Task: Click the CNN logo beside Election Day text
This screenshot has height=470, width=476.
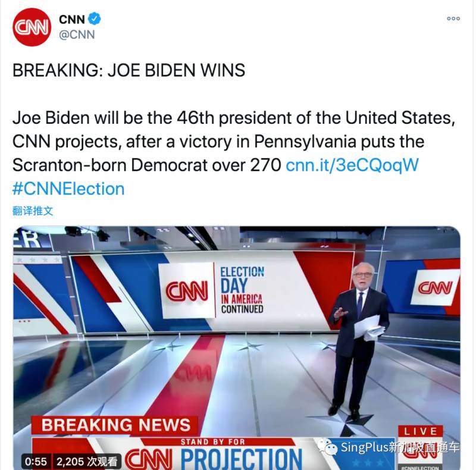Action: point(187,291)
